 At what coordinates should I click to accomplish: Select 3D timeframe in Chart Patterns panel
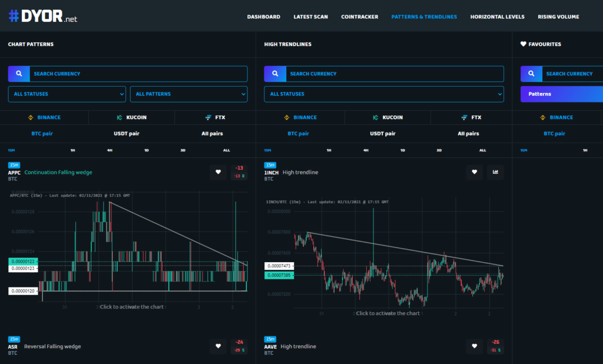click(x=183, y=150)
